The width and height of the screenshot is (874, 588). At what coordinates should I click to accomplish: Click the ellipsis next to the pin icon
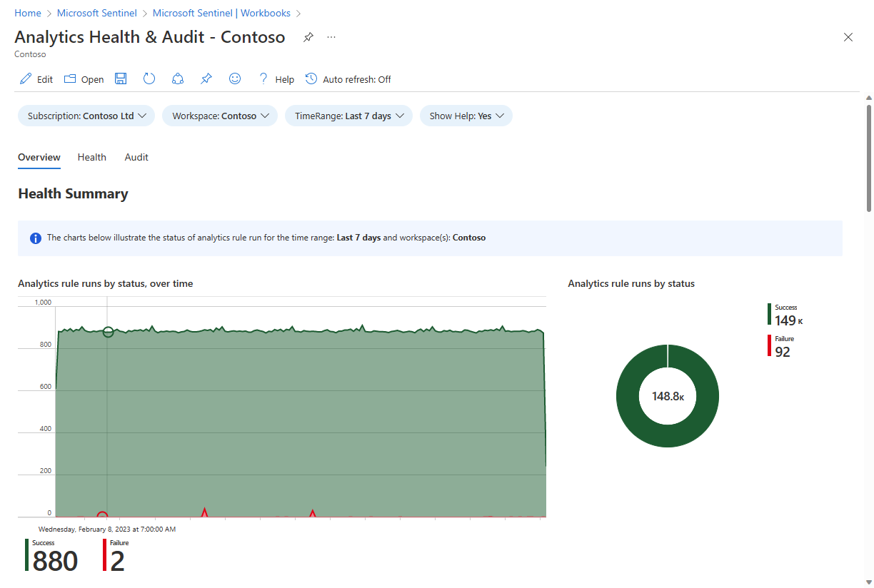coord(331,36)
